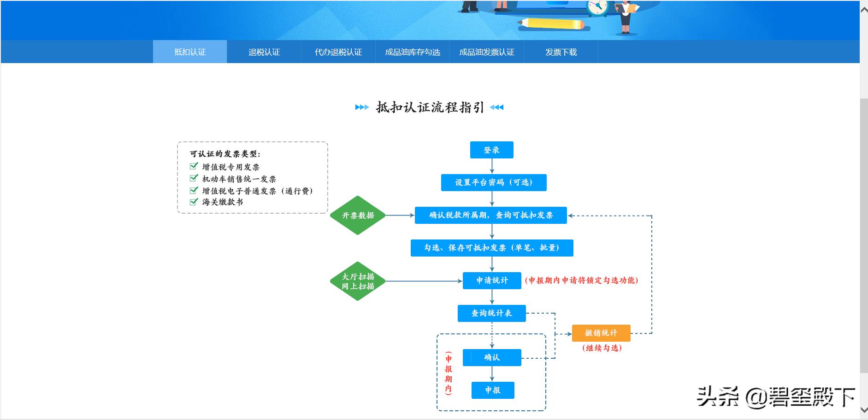
Task: Open the 查询统计表 flowchart node
Action: pyautogui.click(x=491, y=314)
